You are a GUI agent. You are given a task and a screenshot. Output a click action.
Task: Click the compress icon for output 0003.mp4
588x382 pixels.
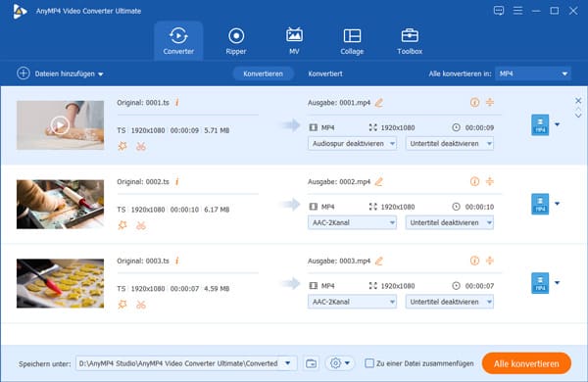(490, 261)
